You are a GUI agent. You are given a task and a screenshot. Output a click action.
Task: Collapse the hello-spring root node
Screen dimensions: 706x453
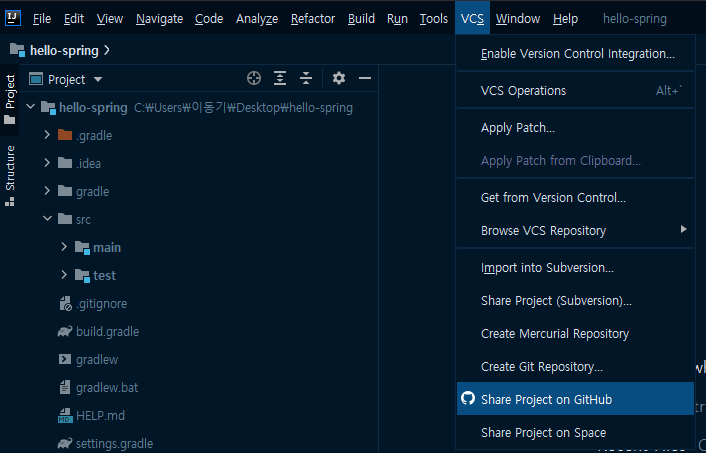(31, 107)
